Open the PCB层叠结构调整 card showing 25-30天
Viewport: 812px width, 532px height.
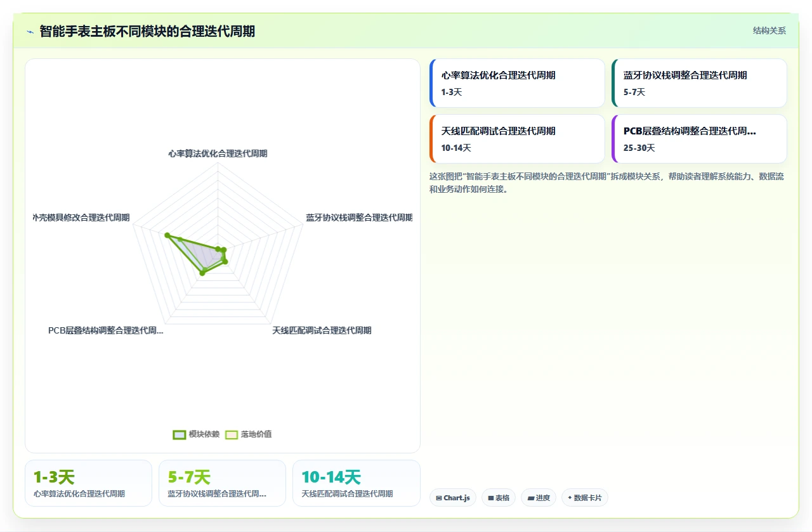click(x=699, y=139)
